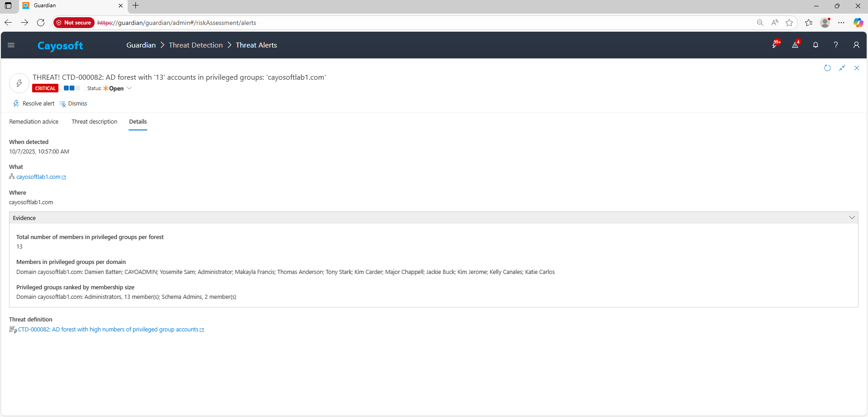Go to Threat Detection breadcrumb
This screenshot has height=417, width=868.
click(196, 45)
